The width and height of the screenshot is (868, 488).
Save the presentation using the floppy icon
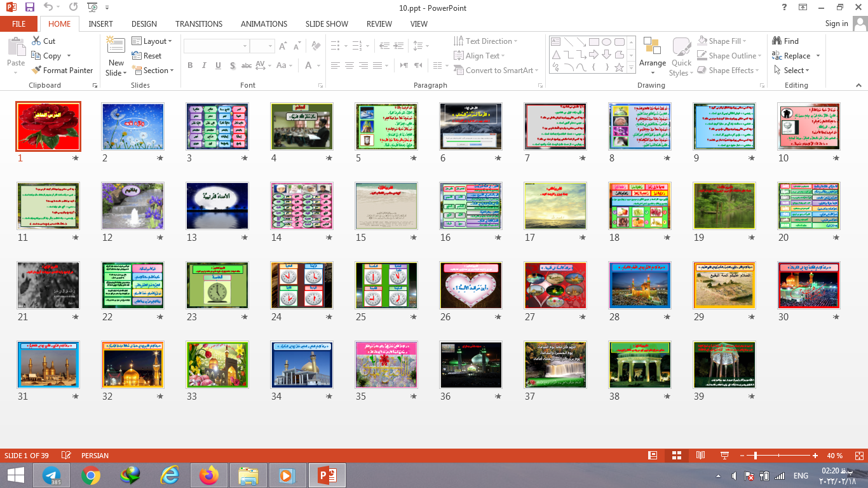[29, 8]
